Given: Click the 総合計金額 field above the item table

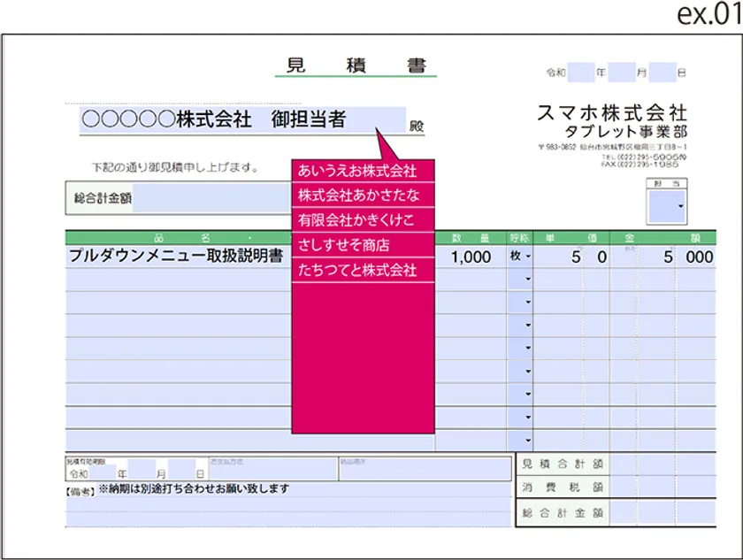Looking at the screenshot, I should [x=211, y=198].
